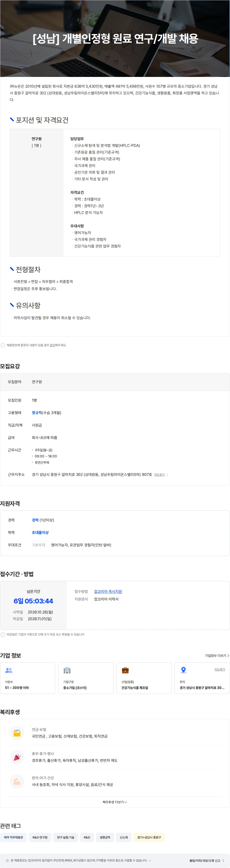
Task: Select the 생명공학 tag
Action: [105, 837]
